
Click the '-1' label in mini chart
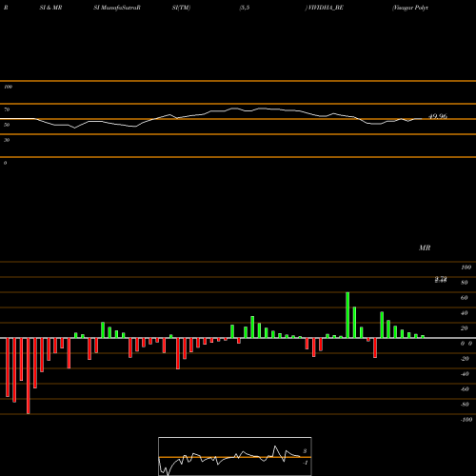[x=306, y=463]
